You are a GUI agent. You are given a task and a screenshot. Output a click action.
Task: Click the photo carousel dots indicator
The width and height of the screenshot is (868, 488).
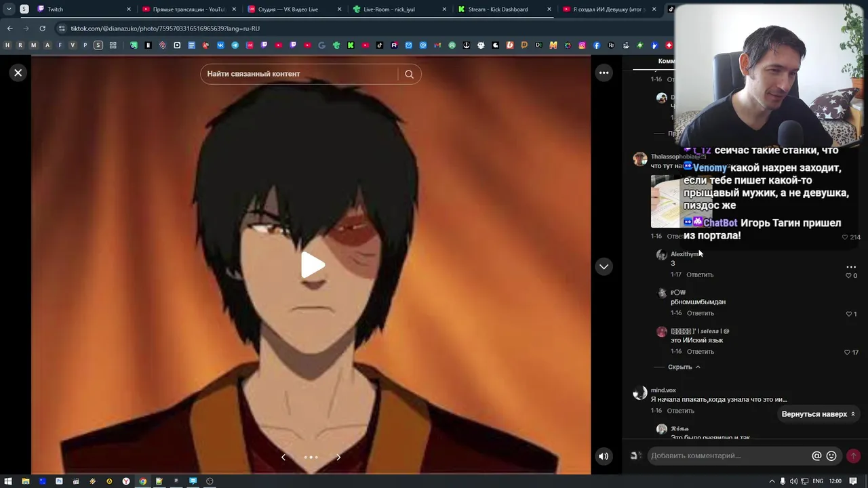coord(311,457)
